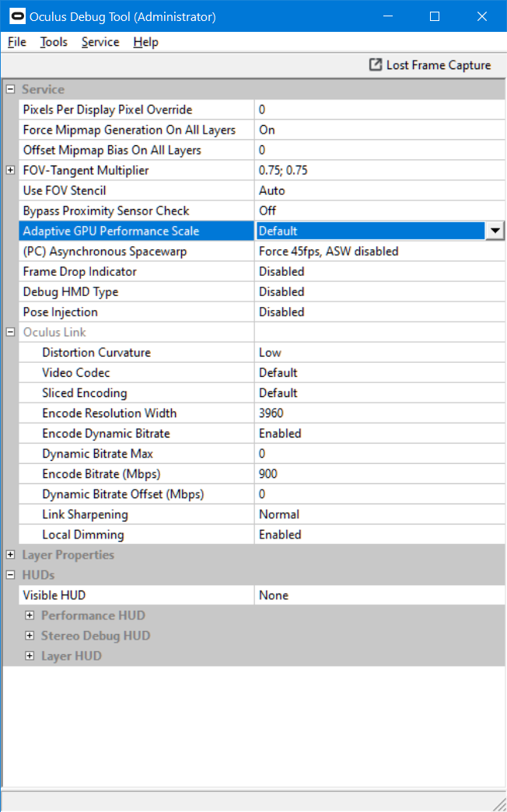Image resolution: width=507 pixels, height=812 pixels.
Task: Select the Use FOV Stencil label
Action: pos(65,190)
